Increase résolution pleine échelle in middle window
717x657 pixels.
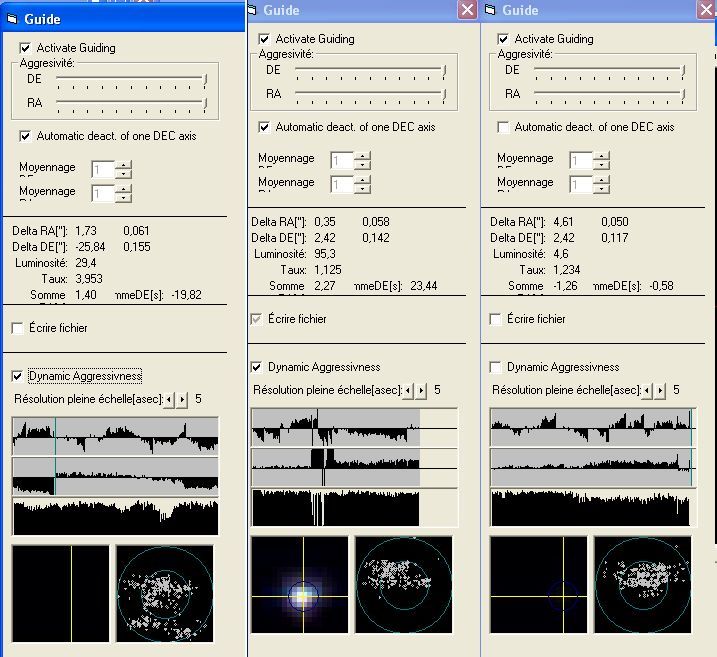pyautogui.click(x=422, y=391)
